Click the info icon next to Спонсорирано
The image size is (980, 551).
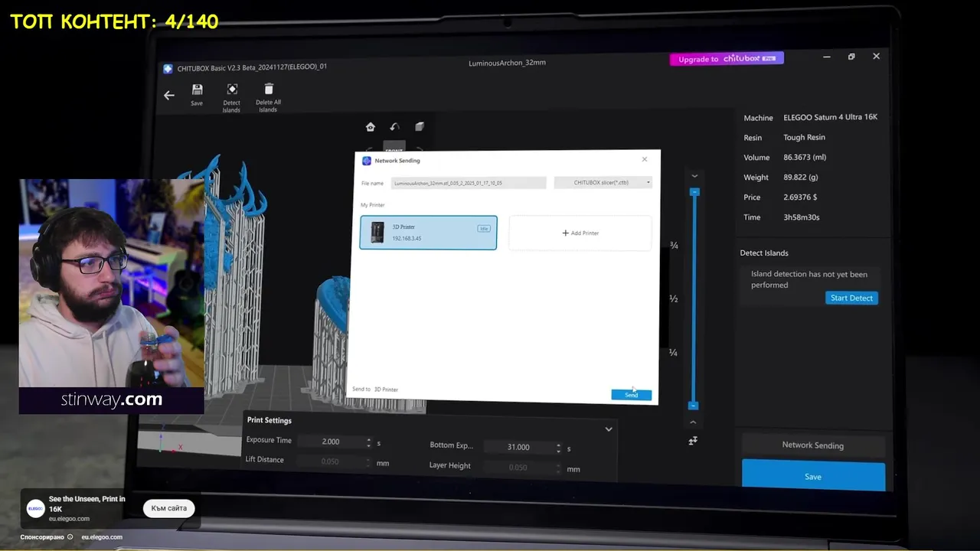70,536
